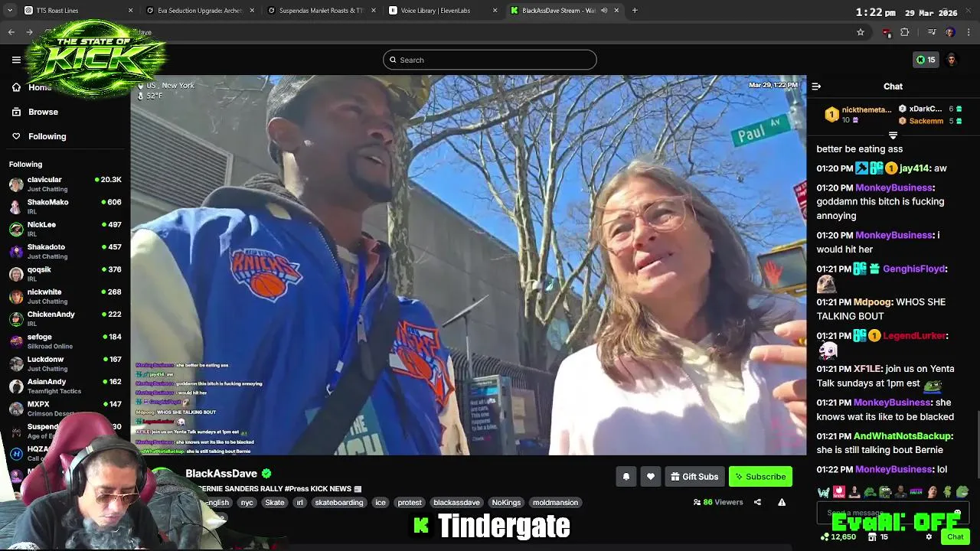Image resolution: width=980 pixels, height=551 pixels.
Task: Collapse the chat panel with the arrow icon
Action: point(816,86)
